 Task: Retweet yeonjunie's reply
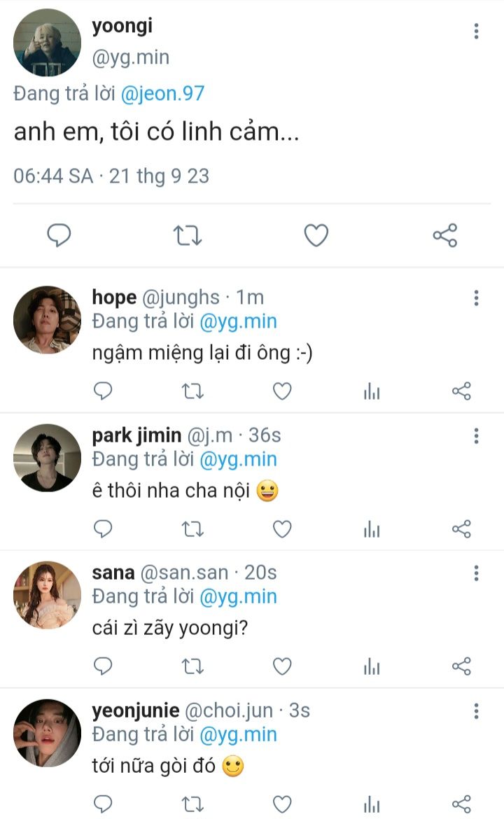coord(192,804)
